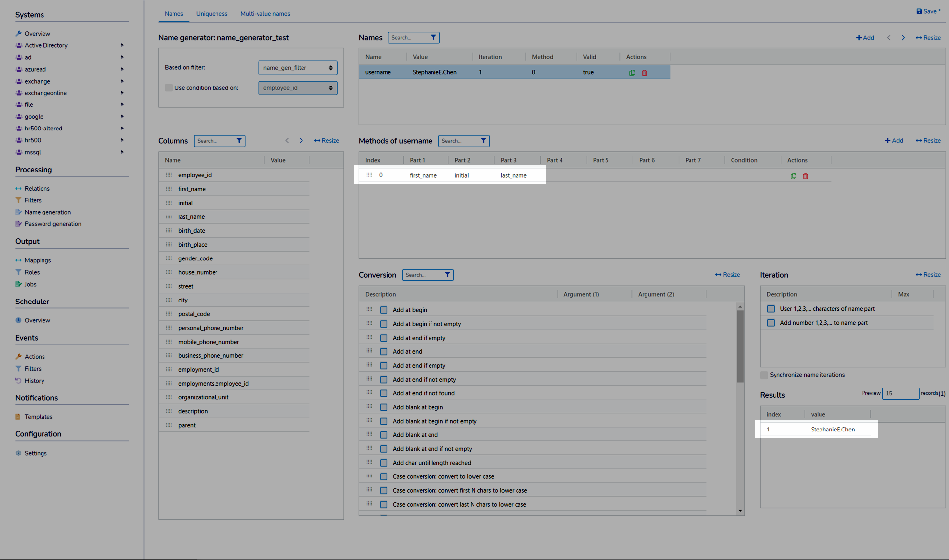This screenshot has height=560, width=949.
Task: Expand exchangeonline system arrow
Action: [122, 93]
